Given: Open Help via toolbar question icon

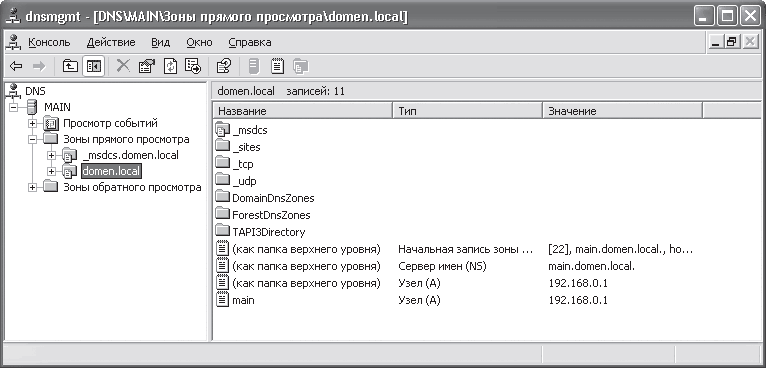Looking at the screenshot, I should (223, 66).
